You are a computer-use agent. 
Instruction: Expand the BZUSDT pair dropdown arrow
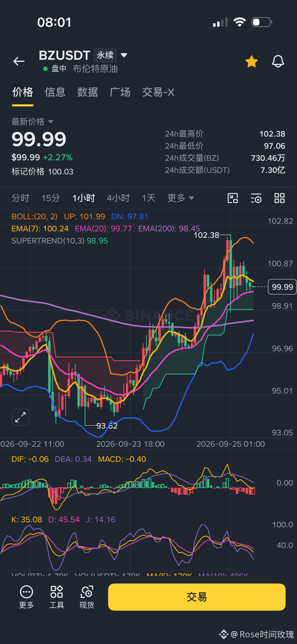(x=124, y=55)
